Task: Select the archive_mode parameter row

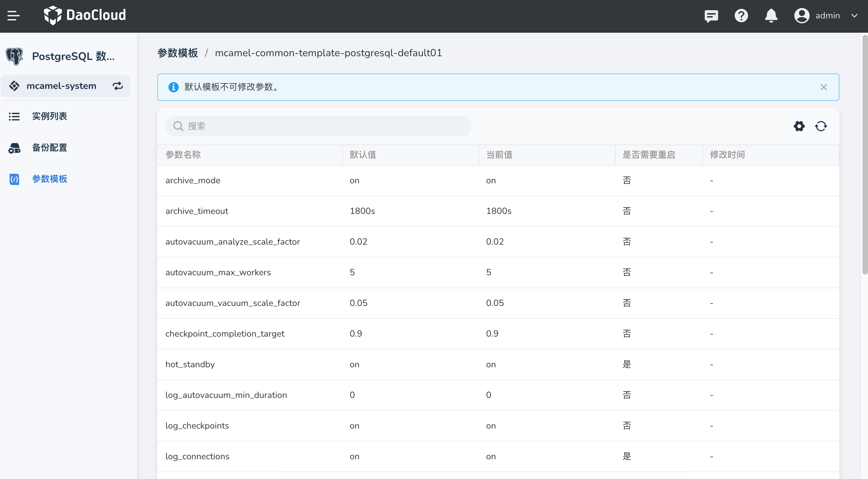Action: point(193,180)
